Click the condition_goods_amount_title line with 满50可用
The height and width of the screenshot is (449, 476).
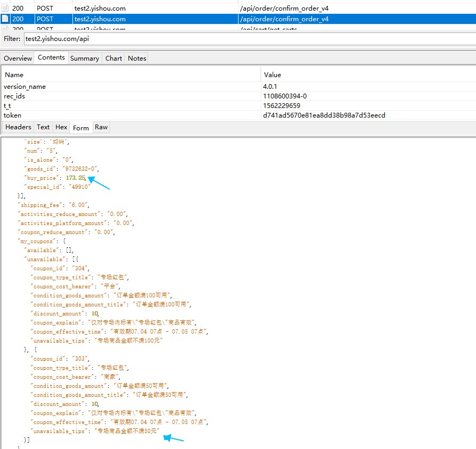pyautogui.click(x=109, y=395)
